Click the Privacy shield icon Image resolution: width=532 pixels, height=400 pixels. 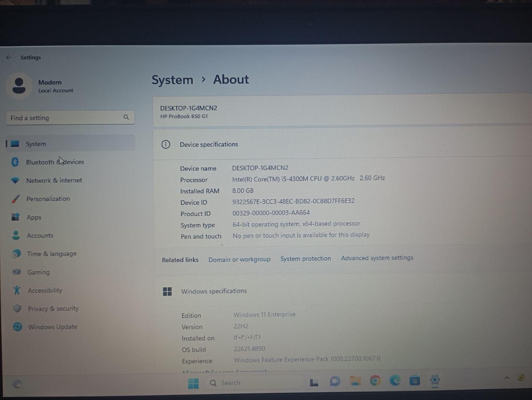point(17,308)
